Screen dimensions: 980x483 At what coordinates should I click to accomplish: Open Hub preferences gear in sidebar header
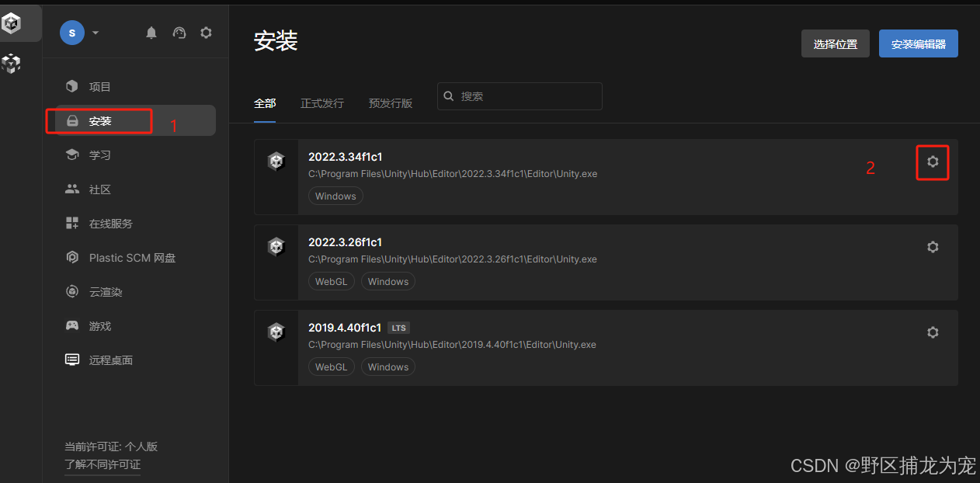pyautogui.click(x=206, y=33)
